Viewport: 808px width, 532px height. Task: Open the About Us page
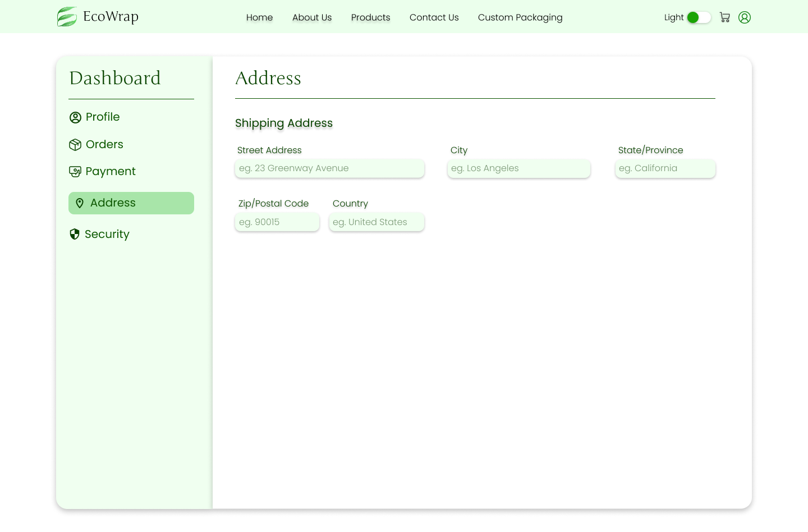[x=312, y=17]
